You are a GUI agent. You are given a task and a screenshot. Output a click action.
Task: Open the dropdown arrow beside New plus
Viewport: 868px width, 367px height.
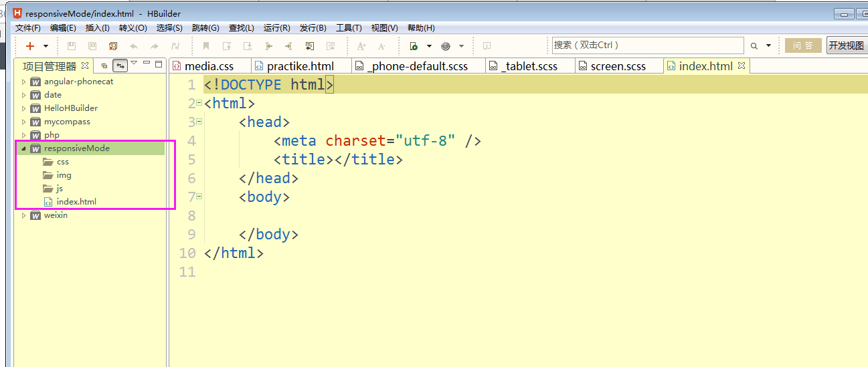[46, 46]
